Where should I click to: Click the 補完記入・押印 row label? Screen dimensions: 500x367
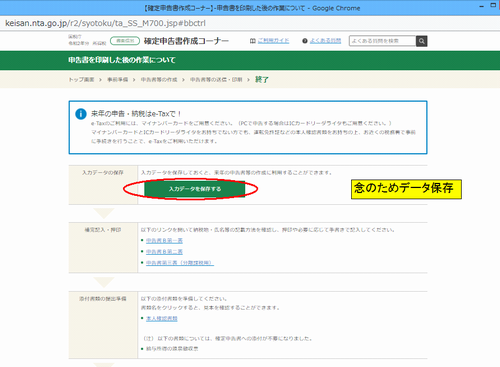point(103,230)
